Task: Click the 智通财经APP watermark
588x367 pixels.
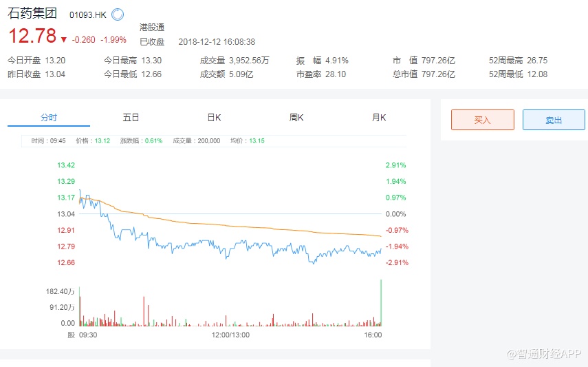Action: [x=545, y=354]
